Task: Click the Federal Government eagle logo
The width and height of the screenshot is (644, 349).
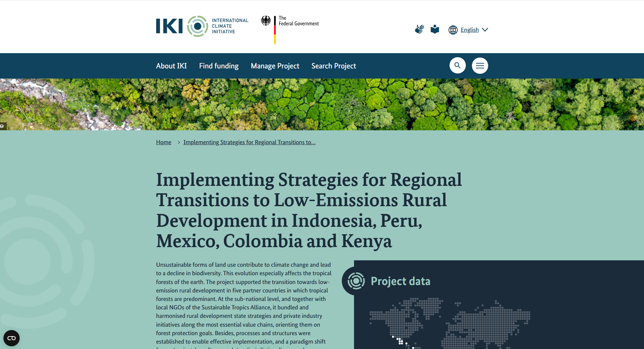Action: (266, 21)
